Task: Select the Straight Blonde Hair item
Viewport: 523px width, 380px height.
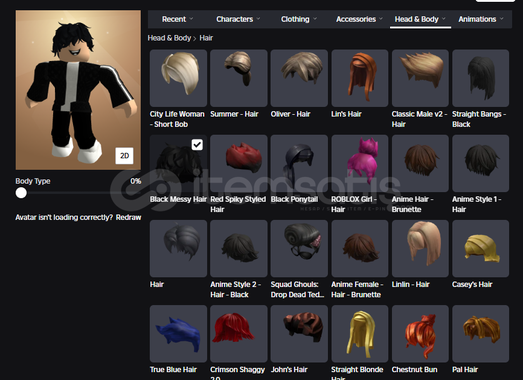Action: (360, 334)
